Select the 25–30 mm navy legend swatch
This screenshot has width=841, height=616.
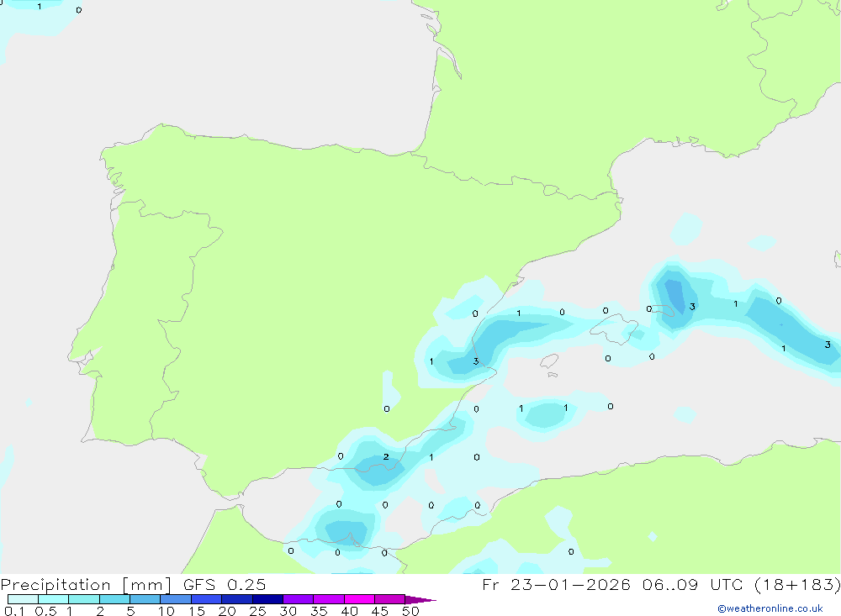pyautogui.click(x=267, y=599)
